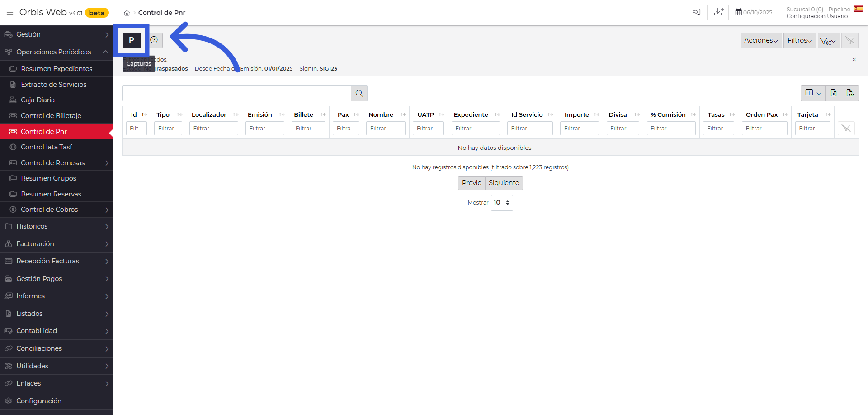Open the calendar date 06/10/2025
The image size is (868, 415).
pyautogui.click(x=754, y=13)
